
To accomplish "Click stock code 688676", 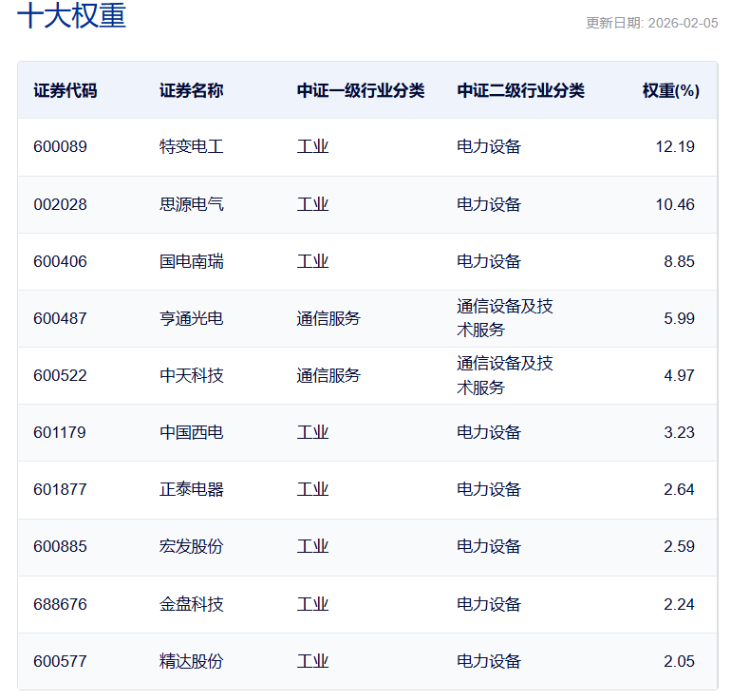I will point(60,604).
